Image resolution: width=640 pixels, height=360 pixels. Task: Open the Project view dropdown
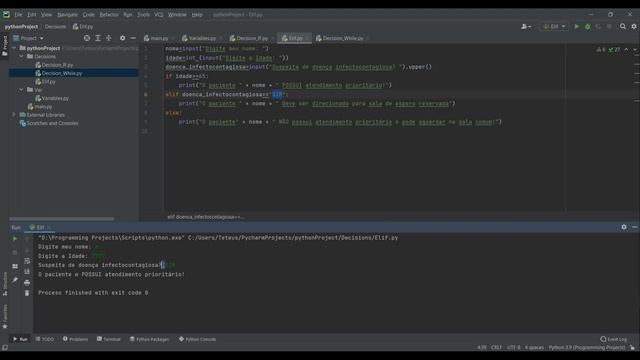pos(29,38)
